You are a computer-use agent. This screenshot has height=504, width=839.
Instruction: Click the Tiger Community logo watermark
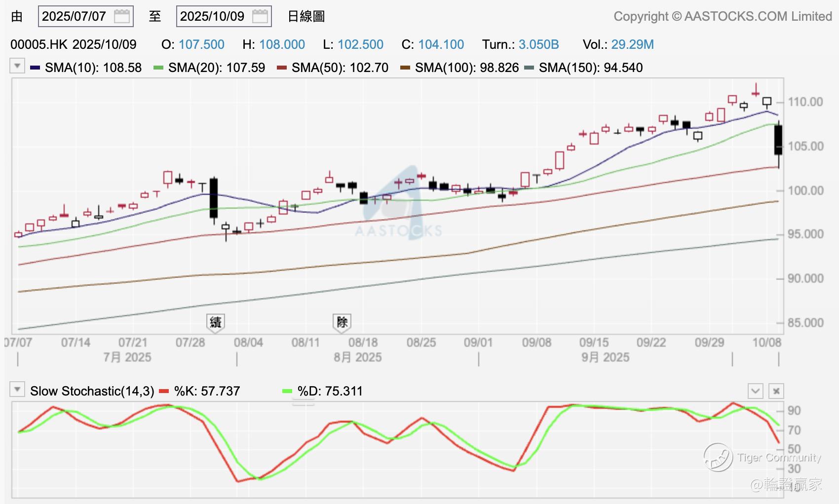click(763, 457)
